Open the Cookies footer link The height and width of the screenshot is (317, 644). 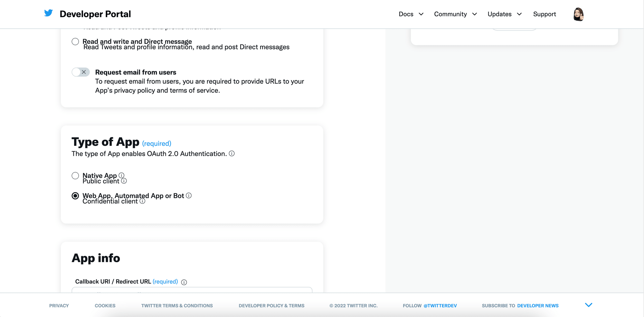click(x=105, y=306)
